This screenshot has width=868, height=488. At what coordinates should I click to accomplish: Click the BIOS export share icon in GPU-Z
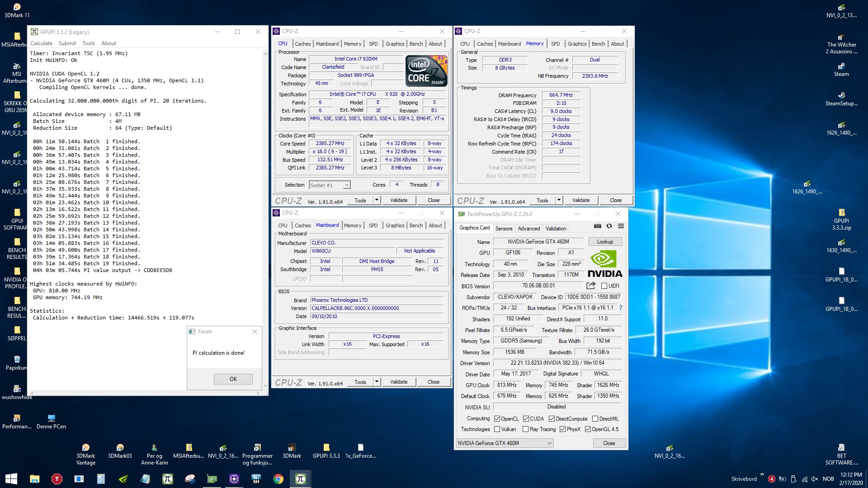[591, 286]
